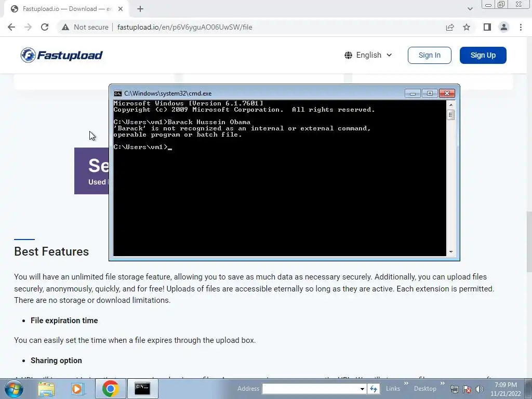Click the volume speaker tray icon
This screenshot has height=399, width=532.
(x=479, y=389)
